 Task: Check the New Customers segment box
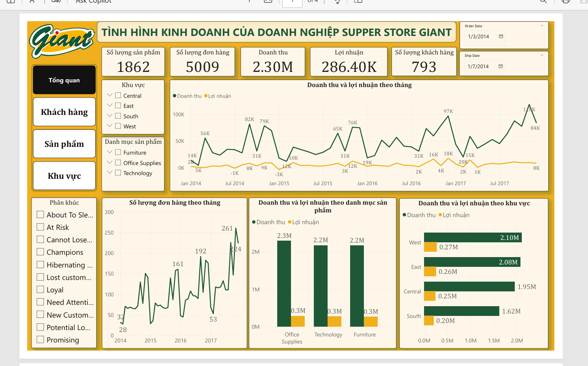coord(40,315)
